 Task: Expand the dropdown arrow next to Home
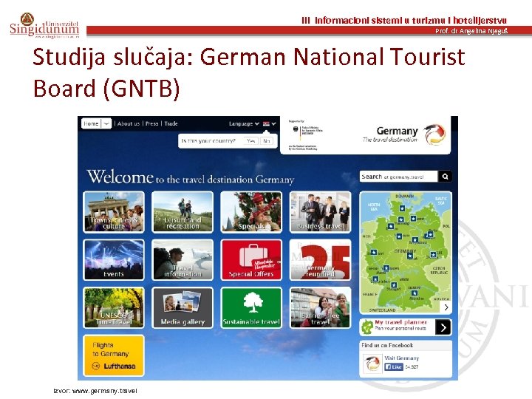point(106,123)
